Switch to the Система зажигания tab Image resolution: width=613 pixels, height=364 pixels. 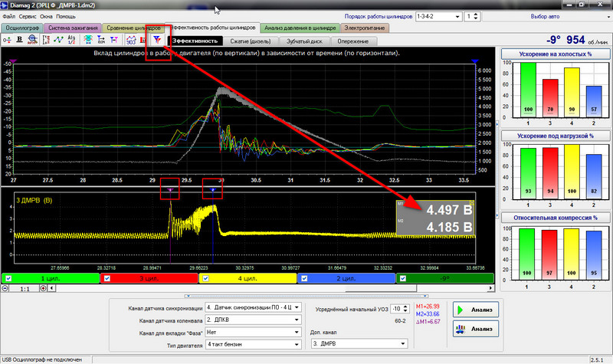(73, 28)
